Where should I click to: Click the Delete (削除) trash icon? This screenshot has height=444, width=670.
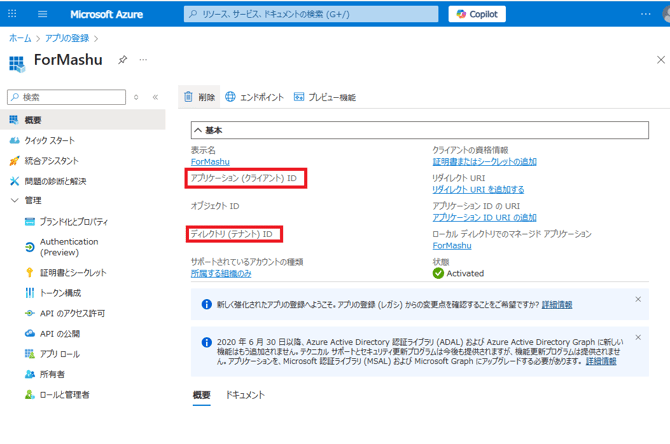tap(188, 97)
